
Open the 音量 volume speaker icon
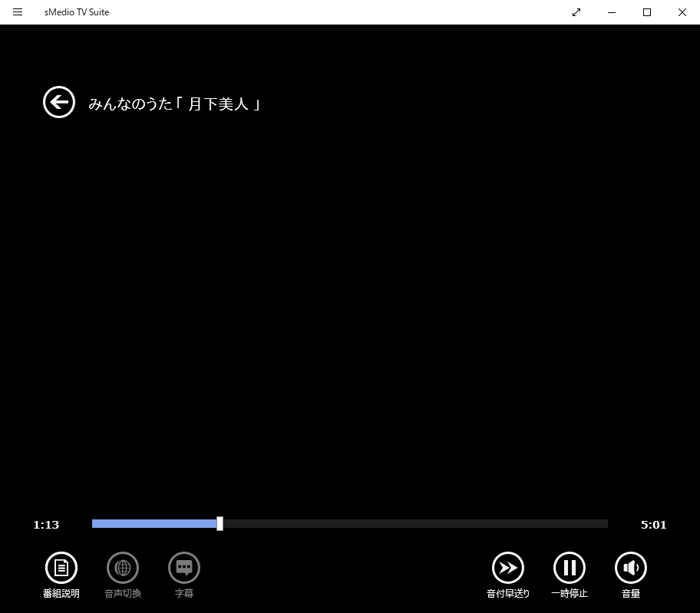[x=631, y=568]
